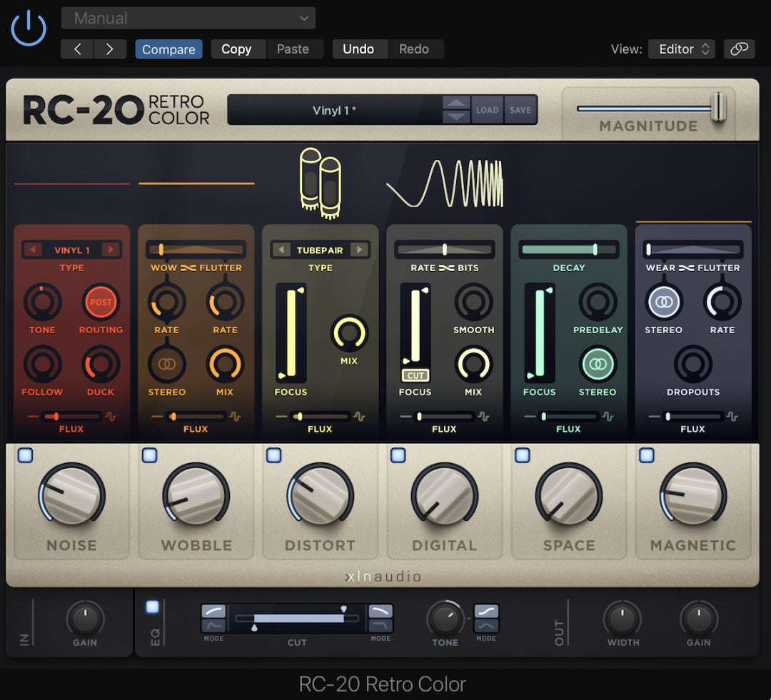771x700 pixels.
Task: Click the link icon beside View
Action: 739,49
